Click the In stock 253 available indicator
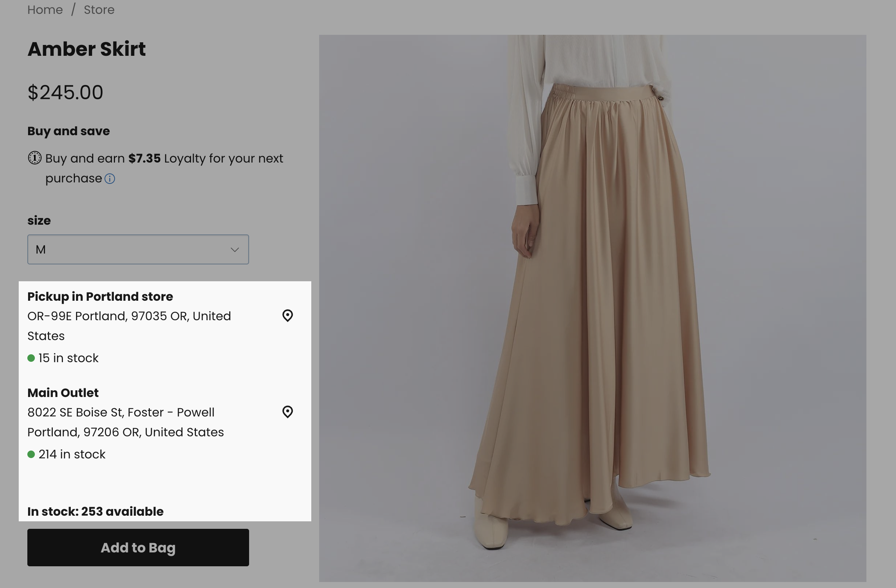This screenshot has width=896, height=588. click(x=95, y=511)
